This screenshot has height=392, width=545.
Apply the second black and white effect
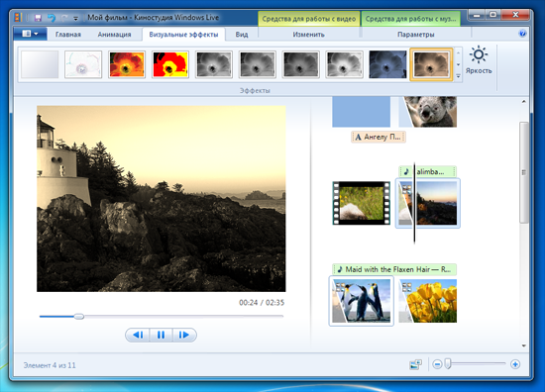[258, 64]
